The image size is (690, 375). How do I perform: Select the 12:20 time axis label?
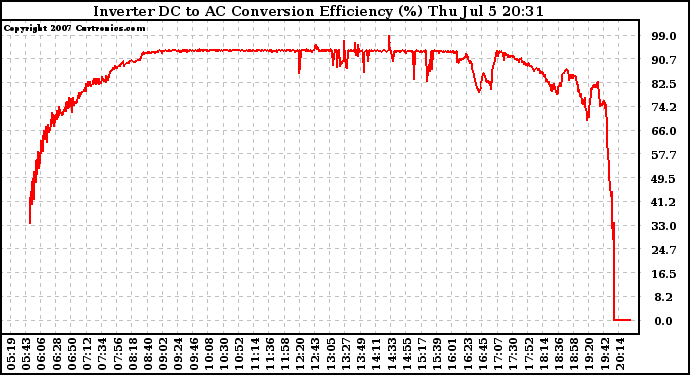click(300, 354)
